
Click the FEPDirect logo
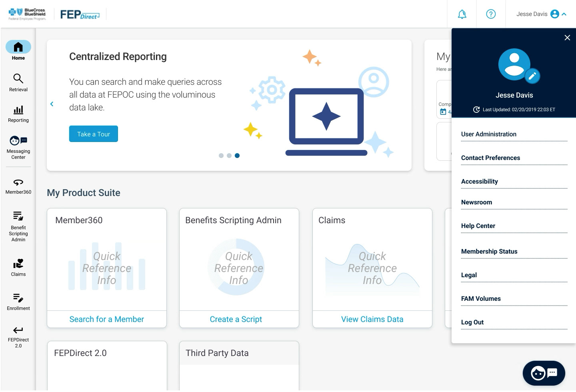(80, 14)
